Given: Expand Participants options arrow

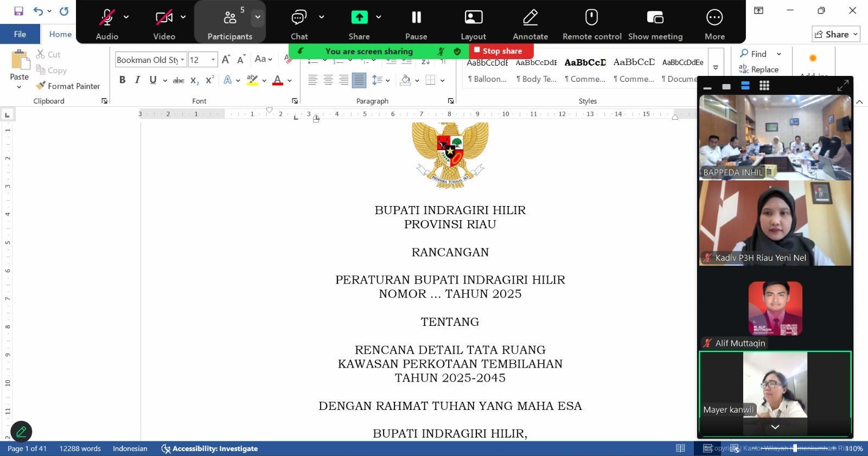Looking at the screenshot, I should click(x=258, y=17).
